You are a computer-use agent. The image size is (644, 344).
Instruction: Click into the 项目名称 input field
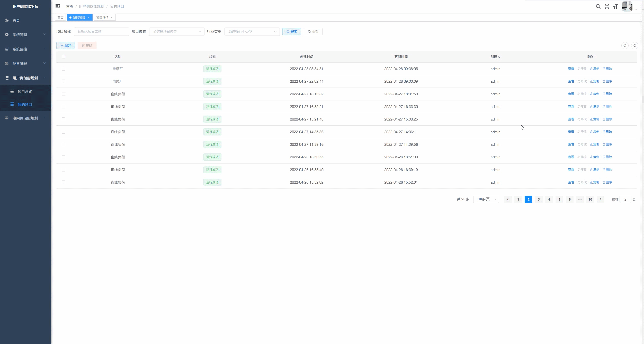101,31
